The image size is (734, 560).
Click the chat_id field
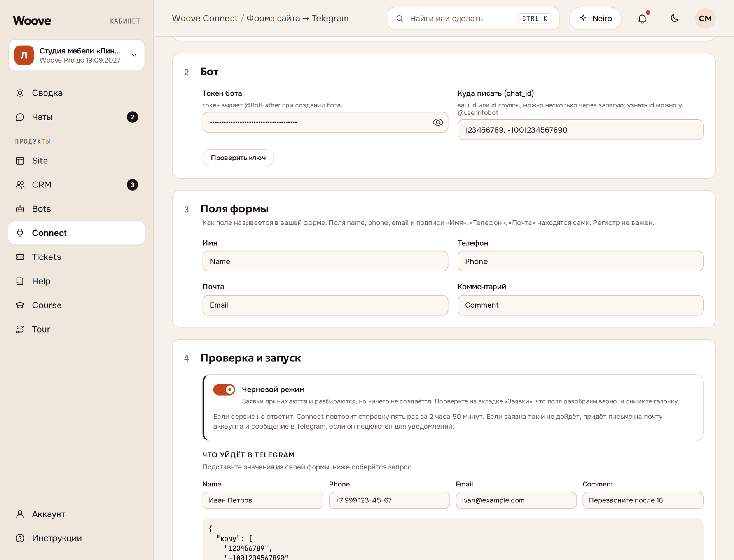[x=580, y=130]
